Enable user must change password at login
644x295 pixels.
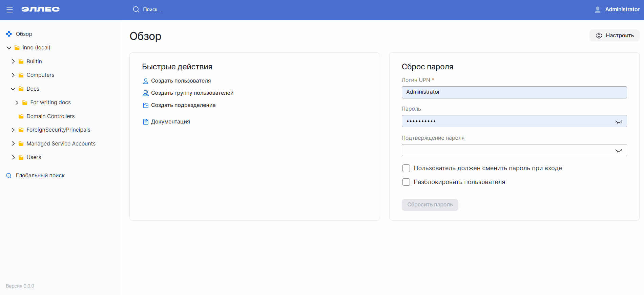click(406, 168)
